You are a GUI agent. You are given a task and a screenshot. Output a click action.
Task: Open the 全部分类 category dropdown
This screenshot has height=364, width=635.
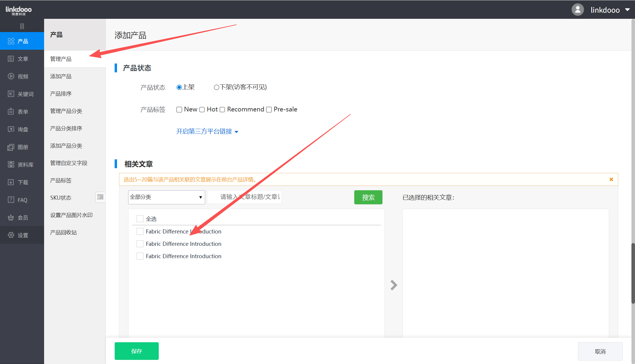pyautogui.click(x=166, y=197)
